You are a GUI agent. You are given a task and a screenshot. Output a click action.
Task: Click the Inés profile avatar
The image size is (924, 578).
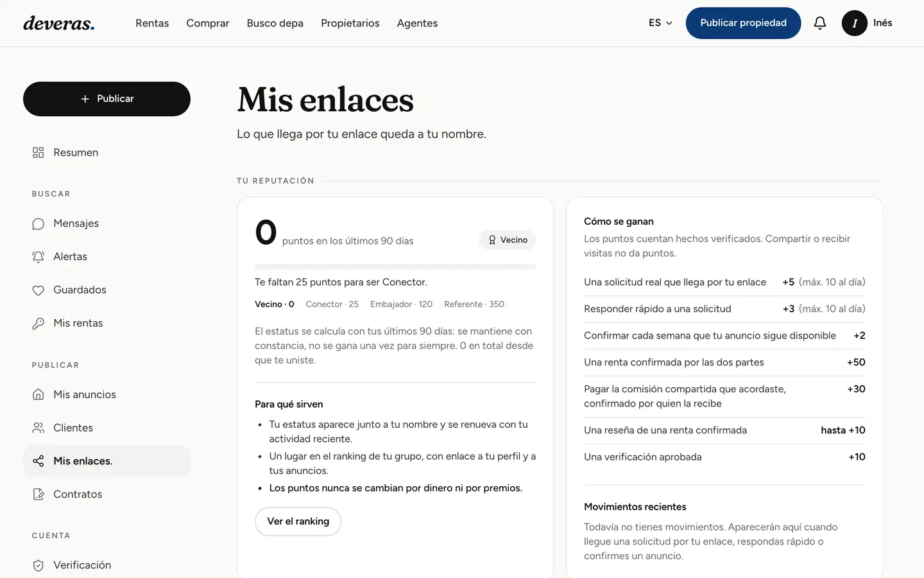tap(855, 23)
